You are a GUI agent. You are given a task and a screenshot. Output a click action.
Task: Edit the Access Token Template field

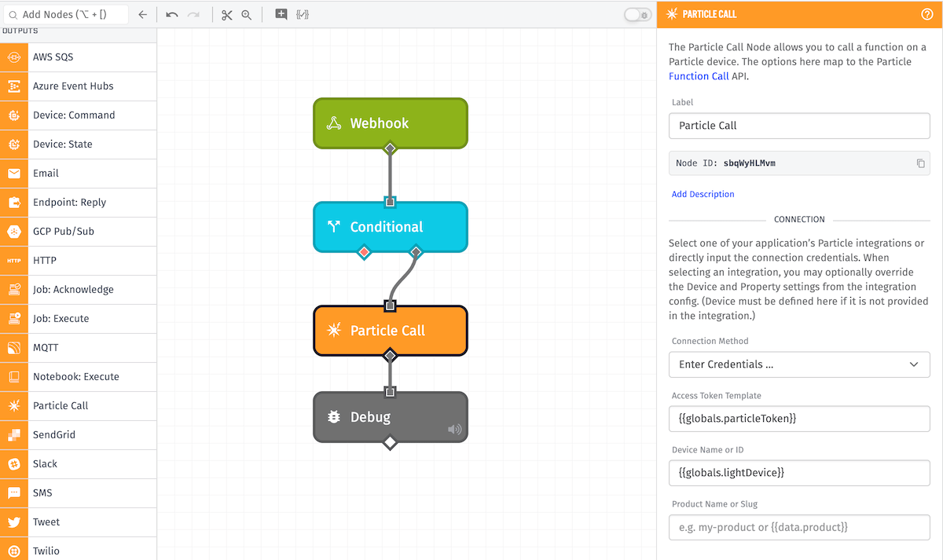coord(799,419)
